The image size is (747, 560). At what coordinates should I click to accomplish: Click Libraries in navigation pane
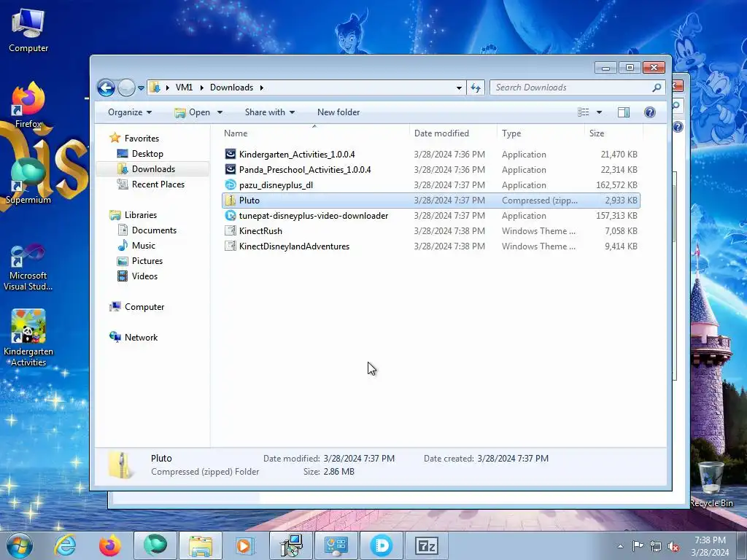click(x=133, y=215)
